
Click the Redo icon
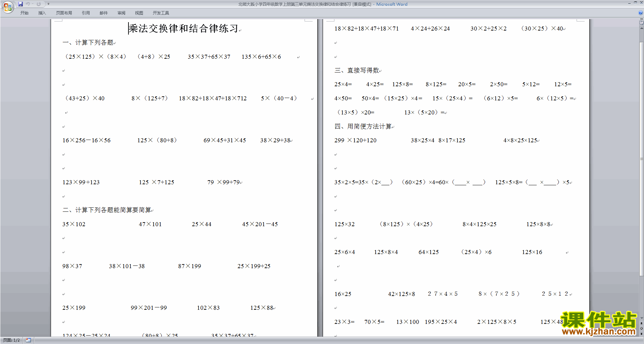click(39, 4)
